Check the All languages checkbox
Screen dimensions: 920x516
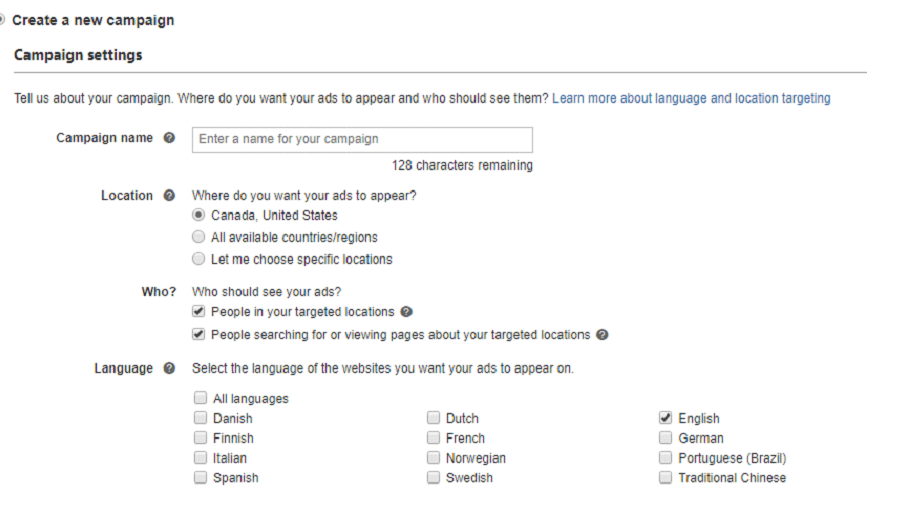pyautogui.click(x=200, y=398)
